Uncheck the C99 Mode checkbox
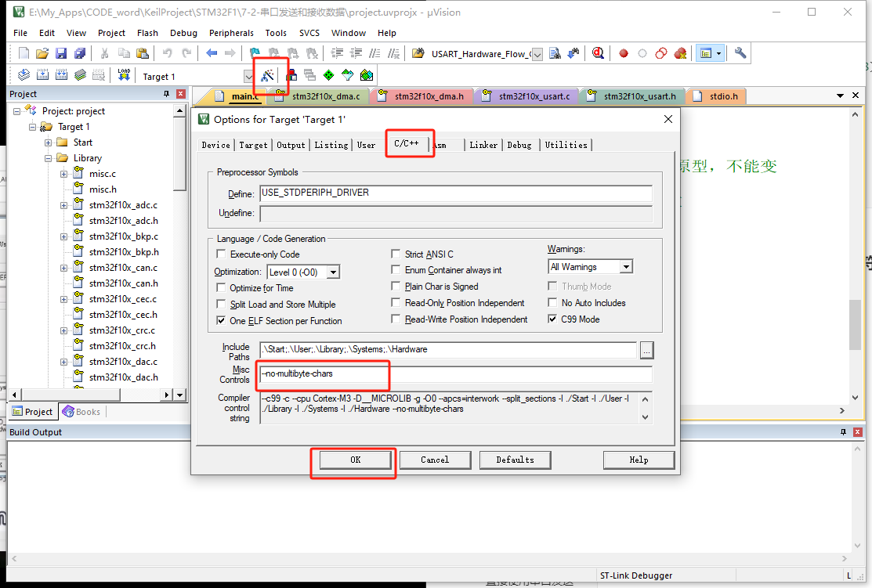 coord(552,319)
